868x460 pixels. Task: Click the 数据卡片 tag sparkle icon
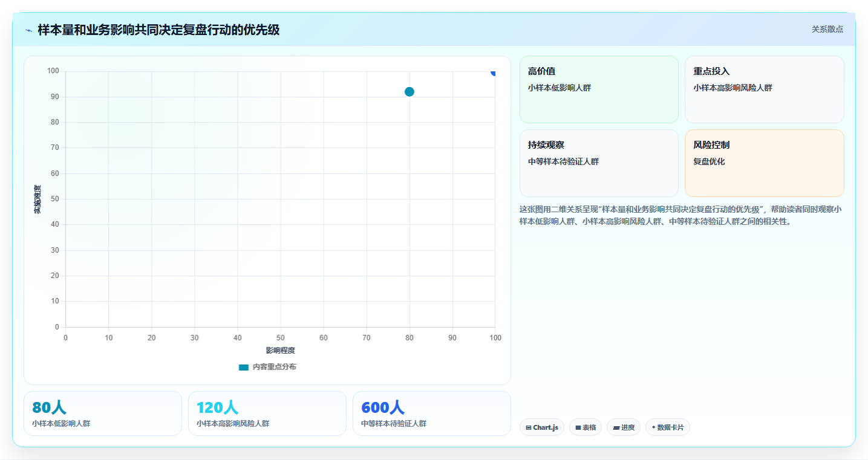654,427
